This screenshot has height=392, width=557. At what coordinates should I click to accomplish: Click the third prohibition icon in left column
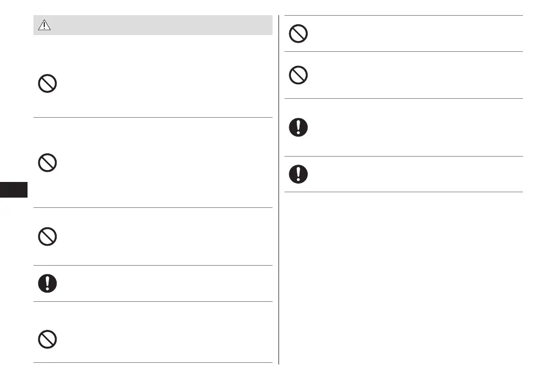47,236
